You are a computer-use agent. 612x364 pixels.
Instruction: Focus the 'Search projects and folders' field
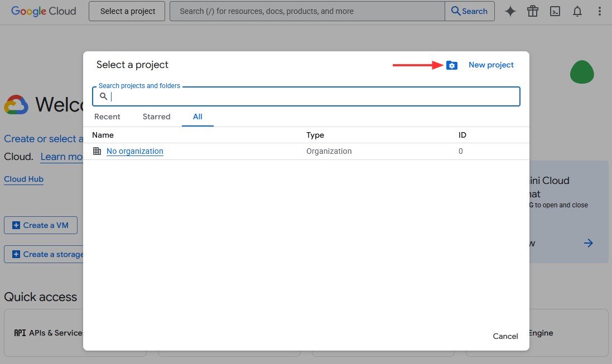(x=312, y=96)
